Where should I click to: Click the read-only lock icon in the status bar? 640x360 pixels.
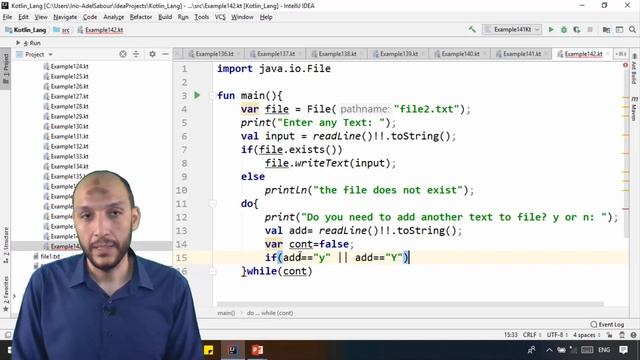(609, 335)
